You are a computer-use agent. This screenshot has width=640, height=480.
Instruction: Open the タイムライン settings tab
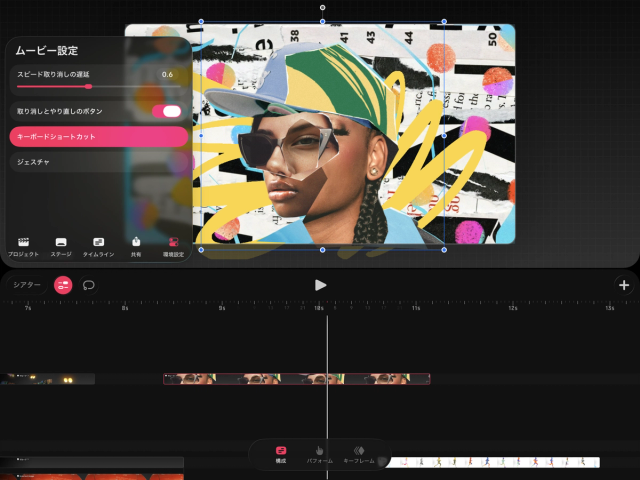click(98, 247)
